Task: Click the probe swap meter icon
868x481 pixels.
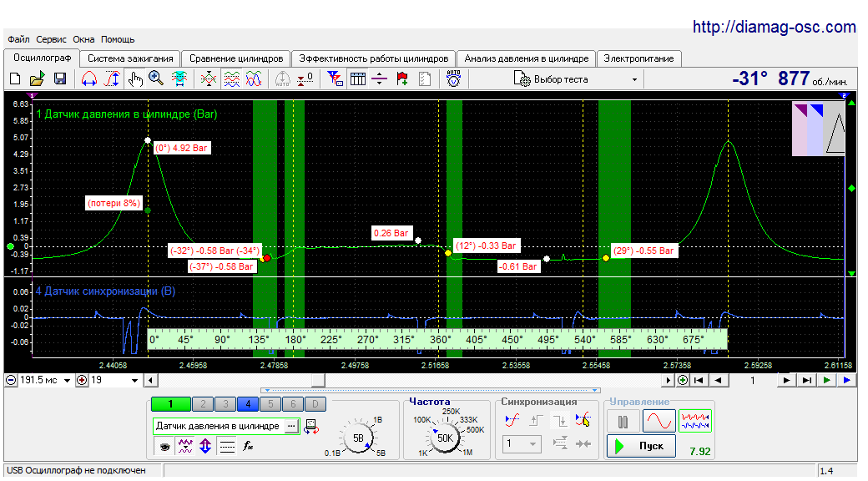Action: click(x=311, y=426)
